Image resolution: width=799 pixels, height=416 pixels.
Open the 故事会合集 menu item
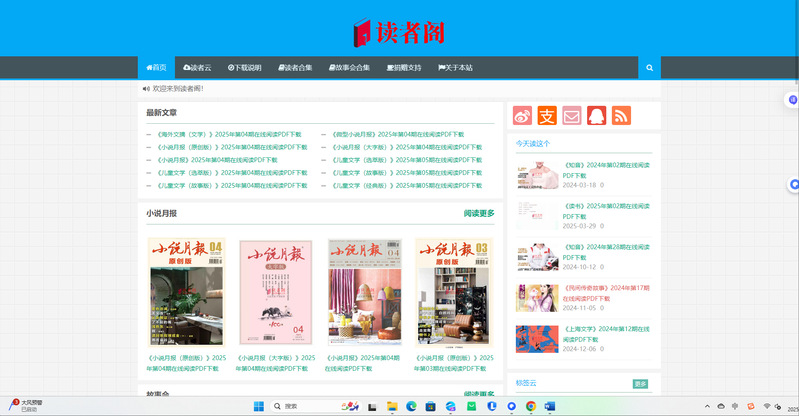349,67
